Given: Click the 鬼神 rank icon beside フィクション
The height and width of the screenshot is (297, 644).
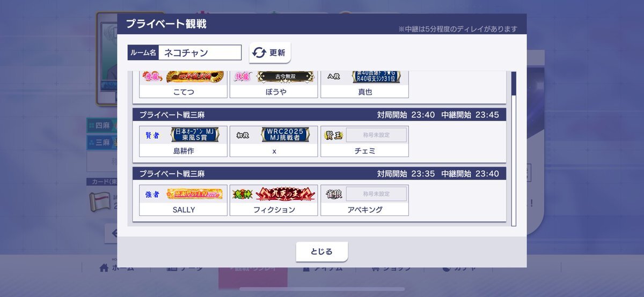Looking at the screenshot, I should [x=243, y=194].
